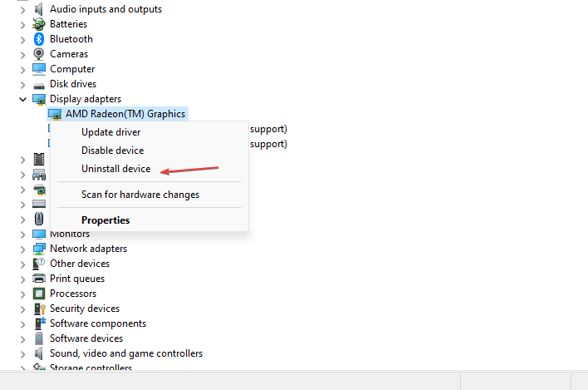Image resolution: width=588 pixels, height=390 pixels.
Task: Select the Security devices label
Action: point(85,309)
